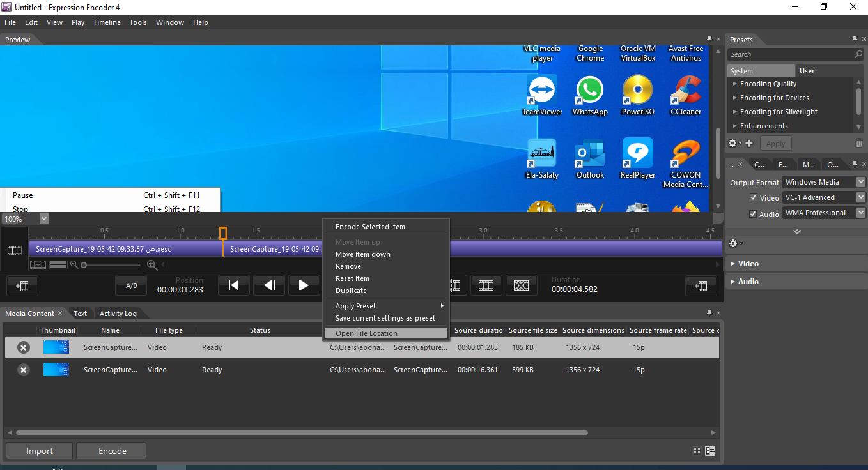The width and height of the screenshot is (868, 470).
Task: Switch Media Content to thumbnail grid view
Action: click(697, 451)
